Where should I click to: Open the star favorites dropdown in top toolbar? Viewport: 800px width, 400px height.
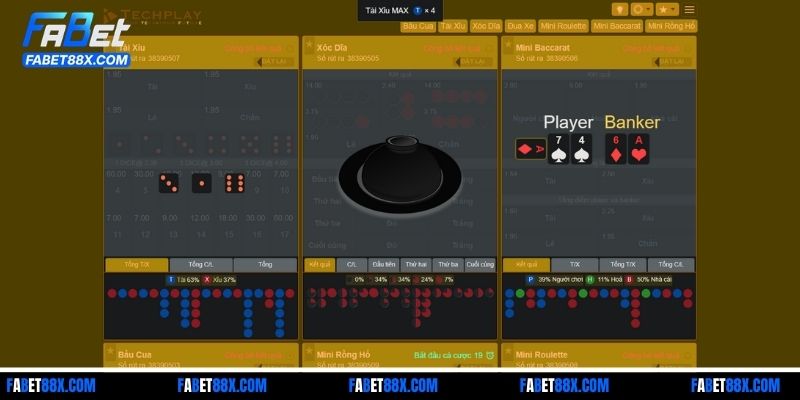pyautogui.click(x=667, y=10)
